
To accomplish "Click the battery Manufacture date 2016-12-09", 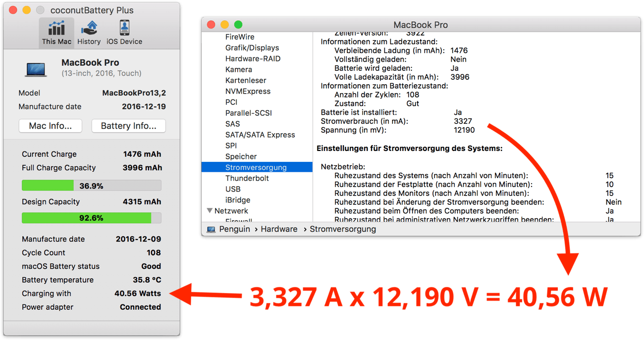I will tap(138, 239).
